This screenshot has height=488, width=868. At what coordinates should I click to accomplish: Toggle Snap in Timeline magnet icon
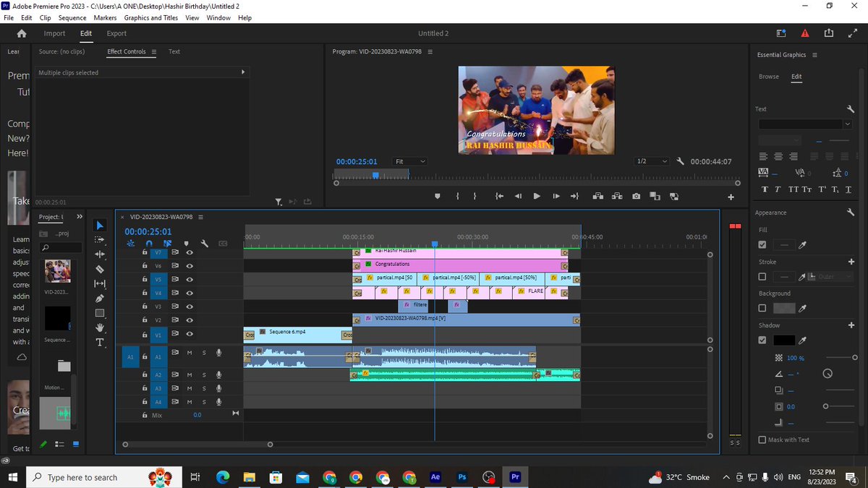pos(149,244)
